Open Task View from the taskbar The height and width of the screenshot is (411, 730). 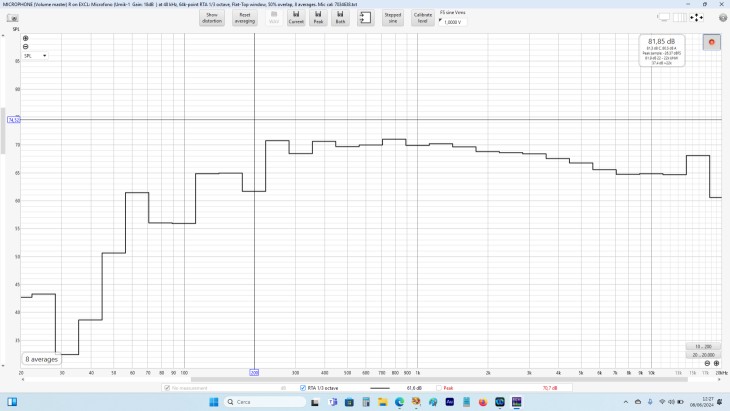[x=315, y=402]
